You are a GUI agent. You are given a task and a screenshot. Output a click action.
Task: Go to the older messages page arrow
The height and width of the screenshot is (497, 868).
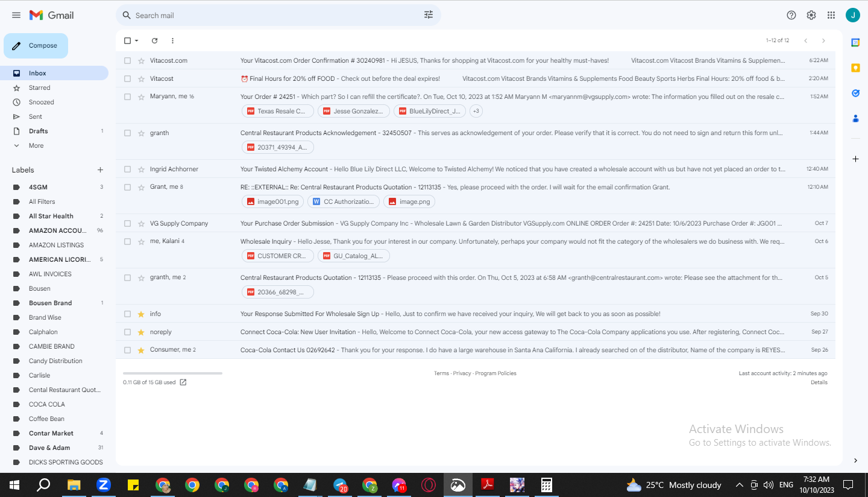point(823,40)
